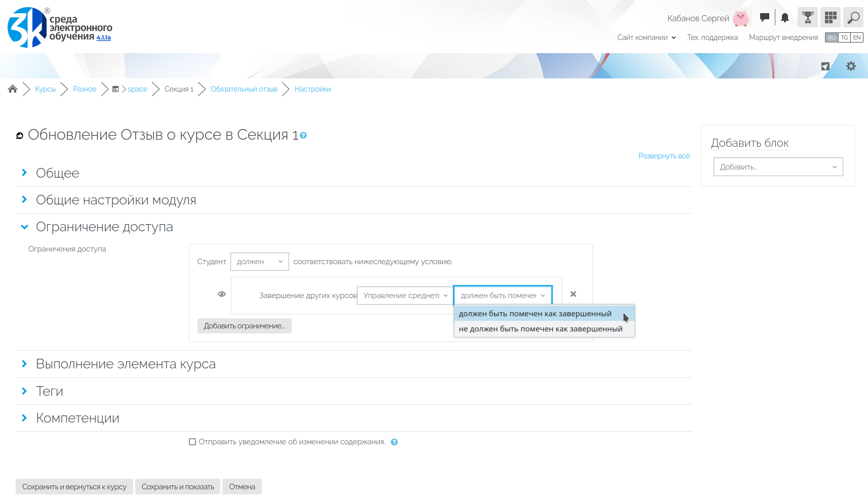This screenshot has height=503, width=868.
Task: Click 'Сохранить и вернуться к курсу' button
Action: (x=74, y=487)
